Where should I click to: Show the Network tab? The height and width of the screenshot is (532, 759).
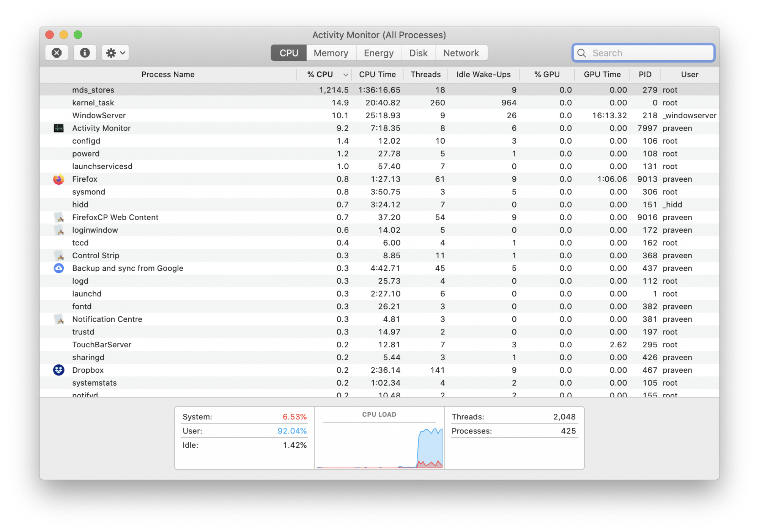(461, 53)
